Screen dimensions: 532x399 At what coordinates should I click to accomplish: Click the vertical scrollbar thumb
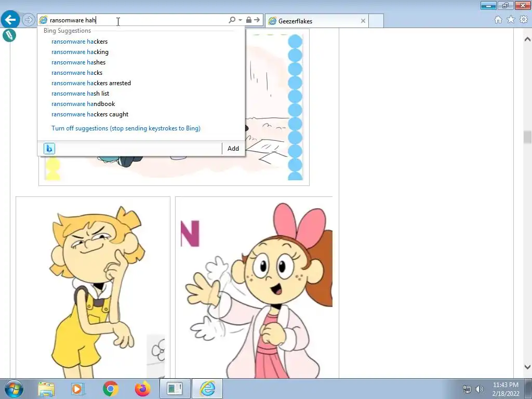[527, 137]
